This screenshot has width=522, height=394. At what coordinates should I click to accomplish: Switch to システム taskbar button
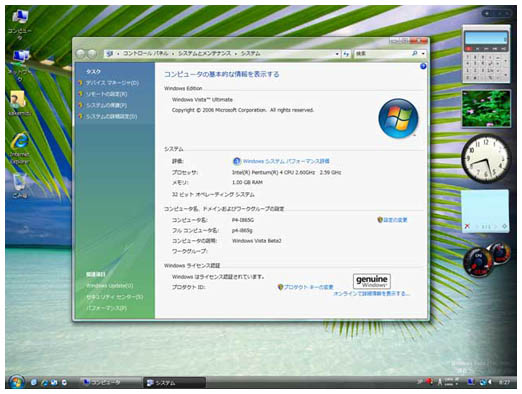175,383
